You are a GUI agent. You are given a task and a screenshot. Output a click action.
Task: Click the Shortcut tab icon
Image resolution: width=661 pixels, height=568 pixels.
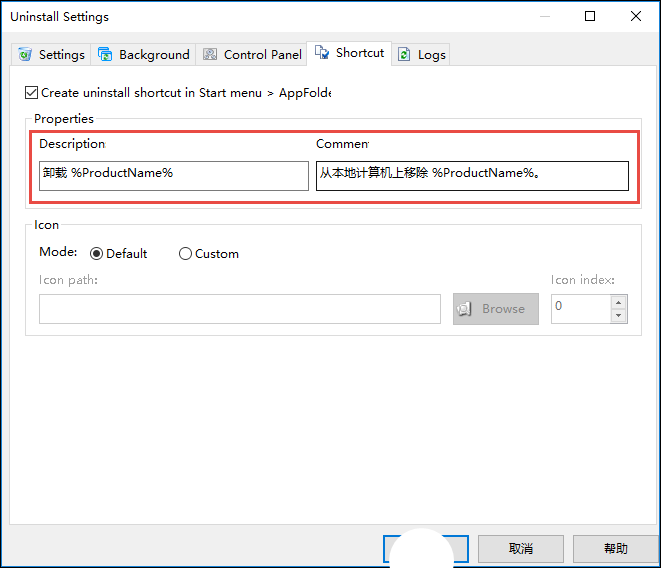point(322,53)
